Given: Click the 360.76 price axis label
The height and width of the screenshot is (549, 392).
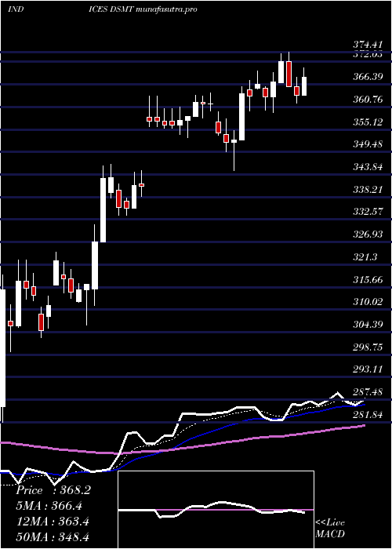Looking at the screenshot, I should (367, 100).
